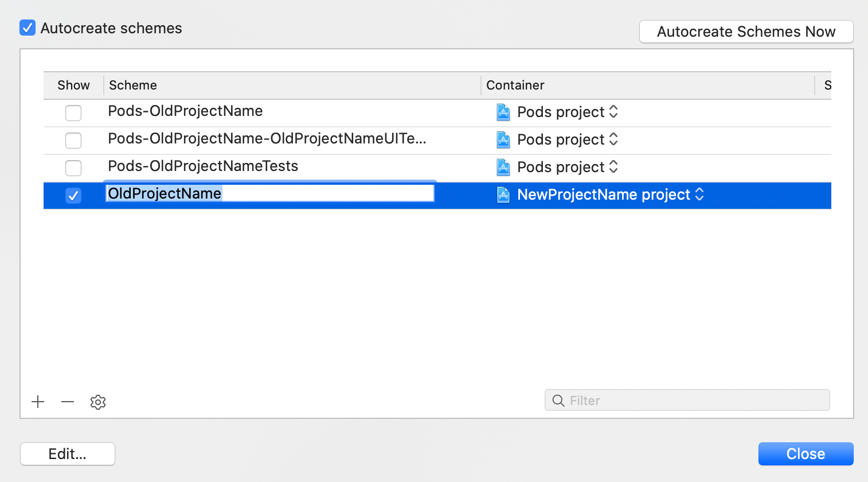Screen dimensions: 868x482
Task: Click the NewProjectName project file icon
Action: (503, 195)
